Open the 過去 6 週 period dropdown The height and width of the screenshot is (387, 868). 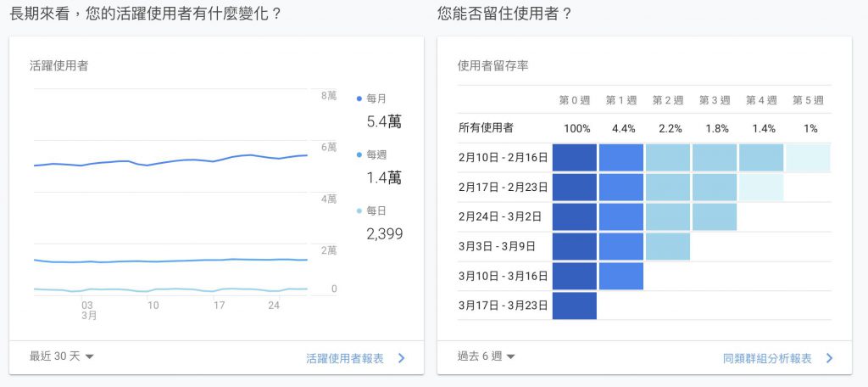coord(486,356)
